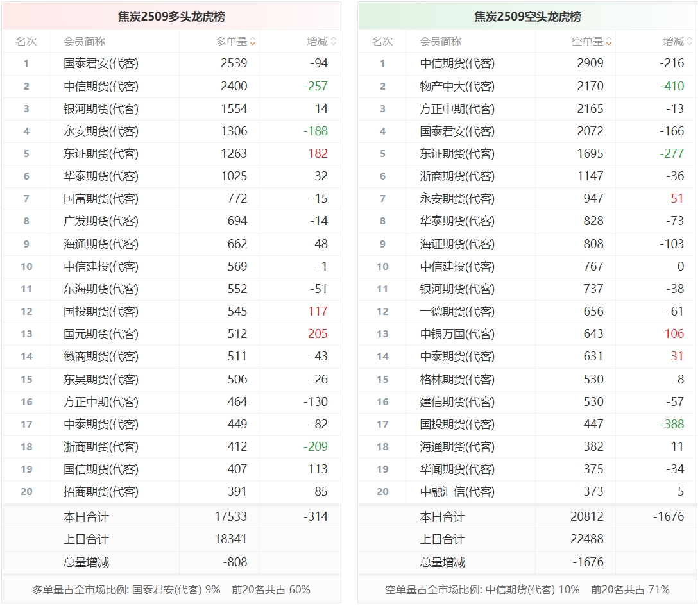Sort short table by 增减 arrows
The width and height of the screenshot is (700, 606).
[x=690, y=42]
